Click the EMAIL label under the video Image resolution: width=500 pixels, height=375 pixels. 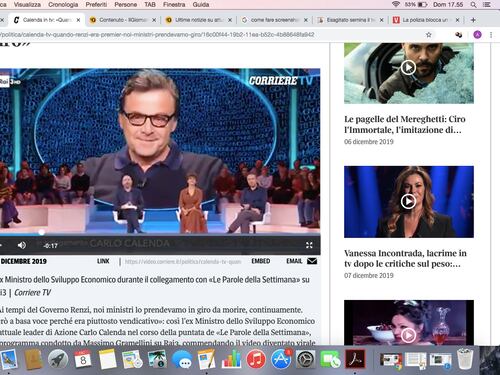click(294, 261)
